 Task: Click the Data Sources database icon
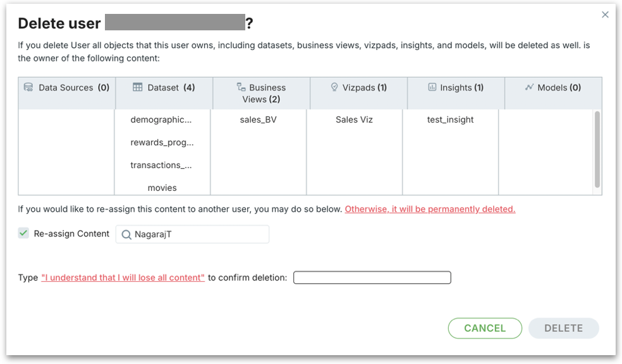click(x=28, y=87)
